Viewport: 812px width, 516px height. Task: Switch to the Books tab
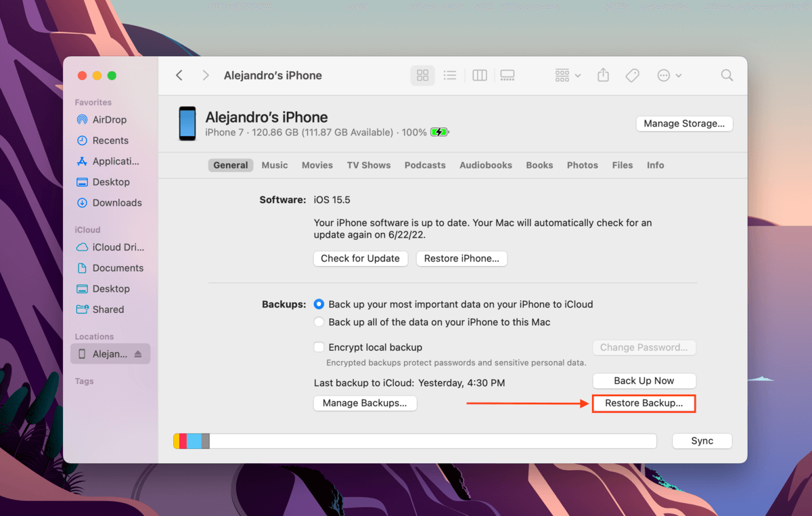[x=539, y=165]
